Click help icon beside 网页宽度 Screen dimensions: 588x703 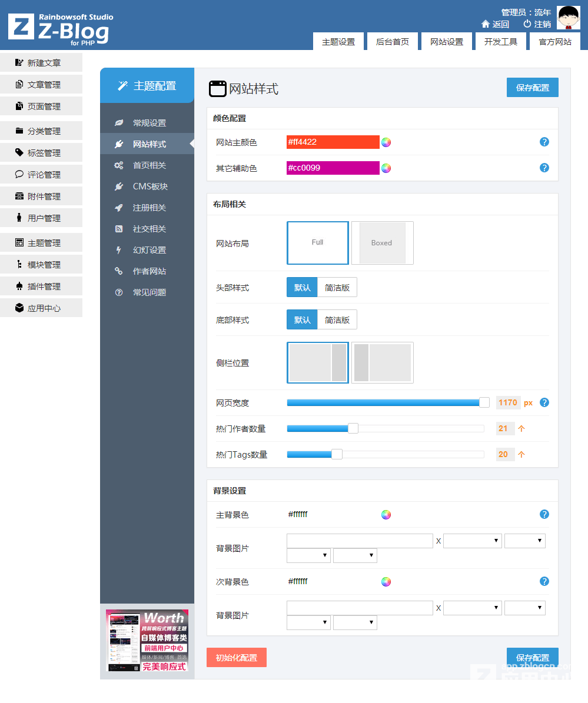click(x=544, y=403)
